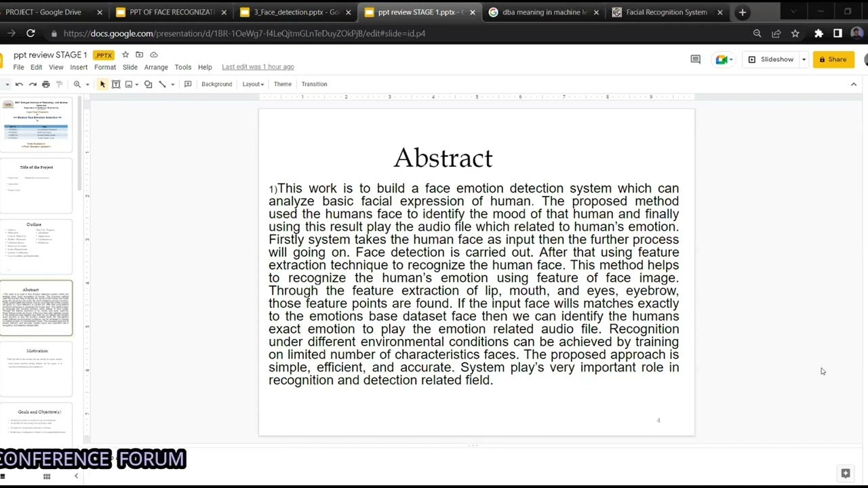Click the ppt review STAGE 1 title
This screenshot has width=868, height=488.
click(x=50, y=55)
